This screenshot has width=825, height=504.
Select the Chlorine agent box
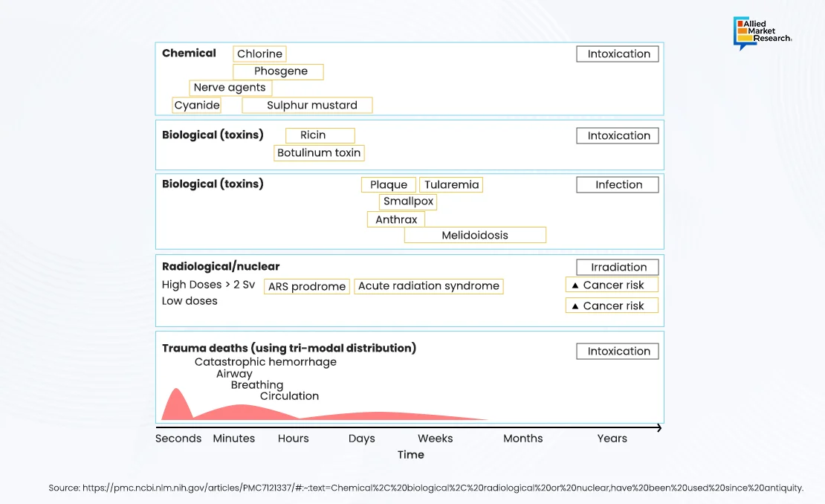coord(259,54)
